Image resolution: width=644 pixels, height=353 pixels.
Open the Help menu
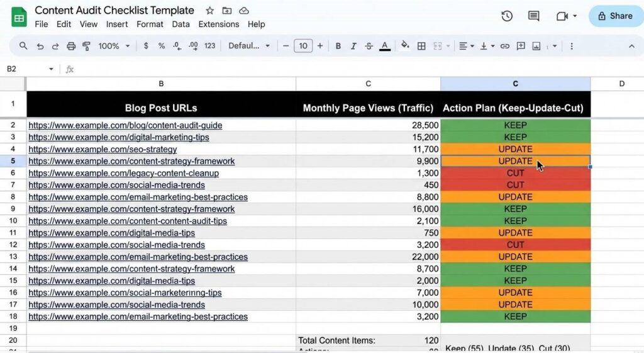(257, 25)
